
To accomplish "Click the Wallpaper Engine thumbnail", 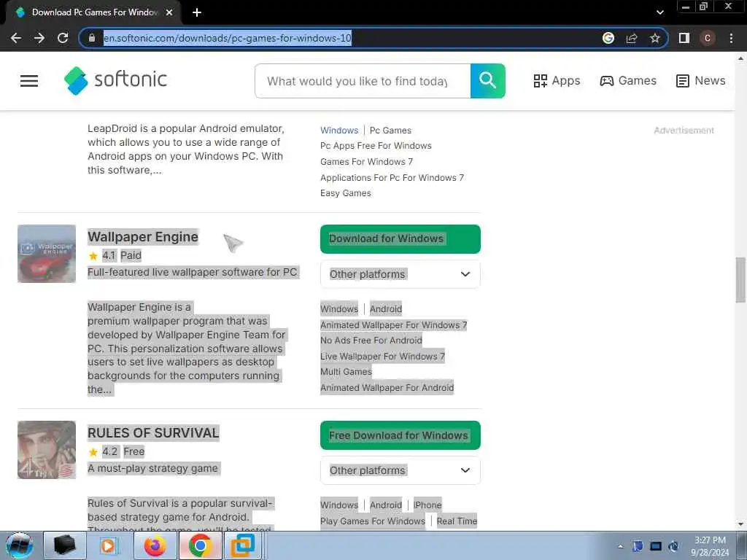I will click(47, 254).
